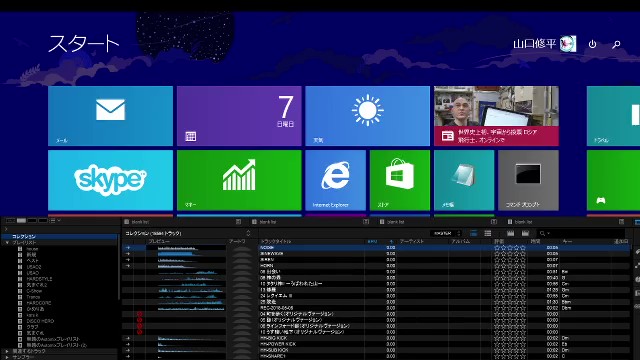Open the Calendar tile showing 7
Viewport: 640px width, 360px height.
click(x=239, y=116)
